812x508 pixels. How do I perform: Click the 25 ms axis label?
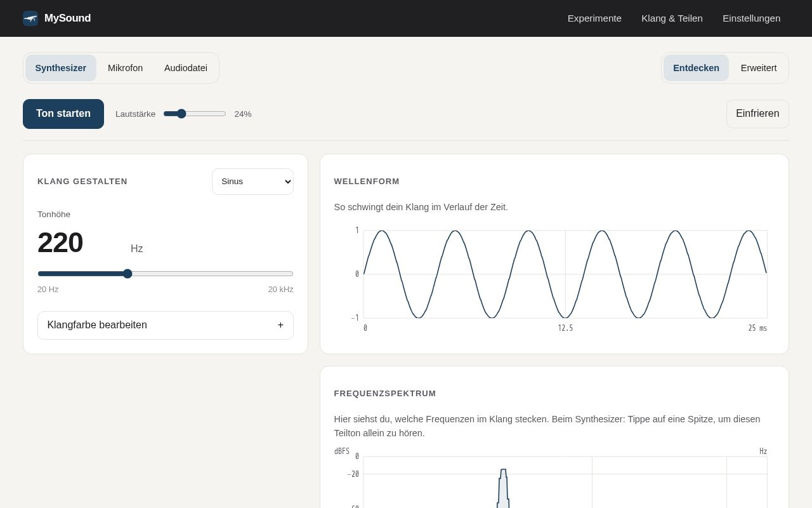pos(757,328)
